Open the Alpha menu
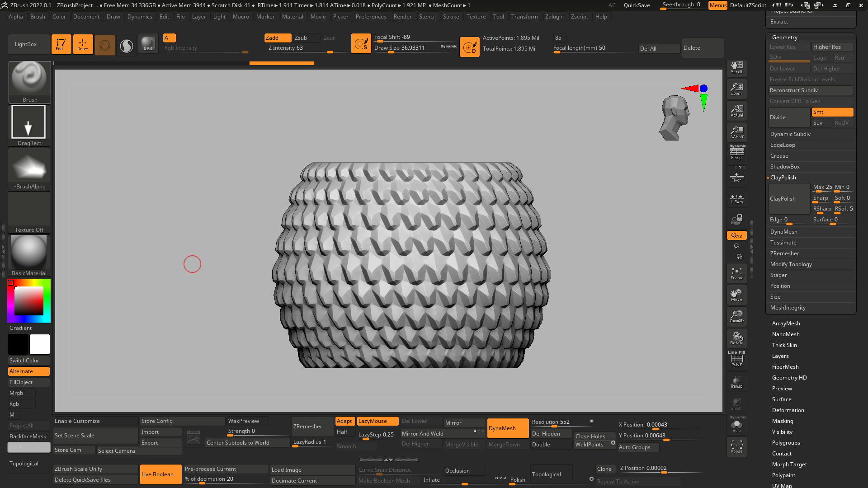The height and width of the screenshot is (488, 868). click(16, 17)
